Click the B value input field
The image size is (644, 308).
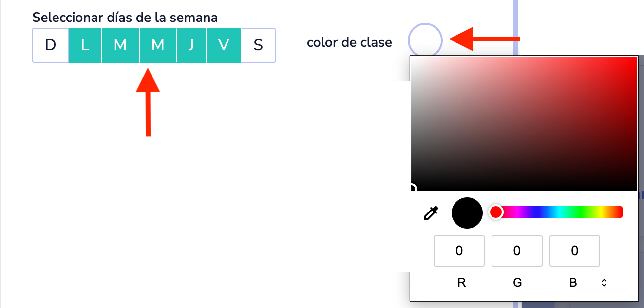(x=575, y=251)
